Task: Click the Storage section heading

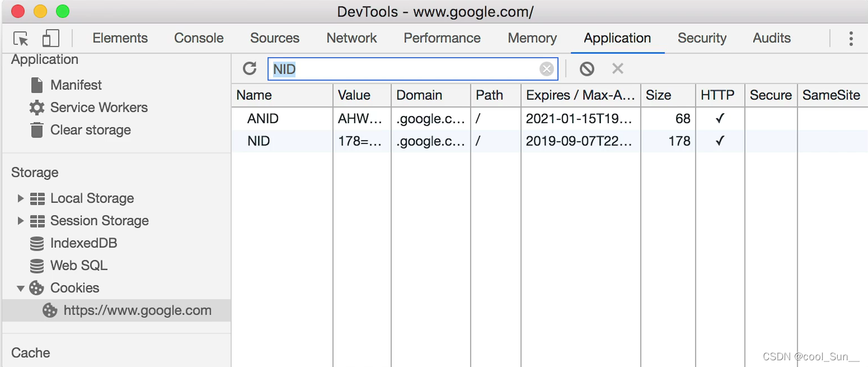Action: point(35,173)
